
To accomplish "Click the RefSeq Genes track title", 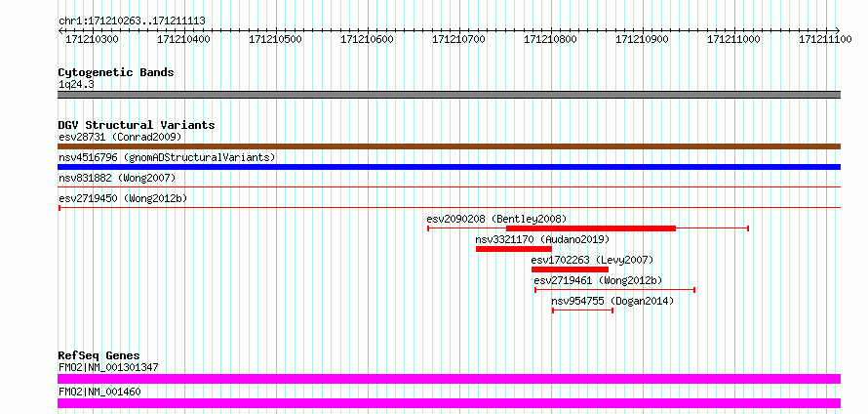I will [x=99, y=355].
